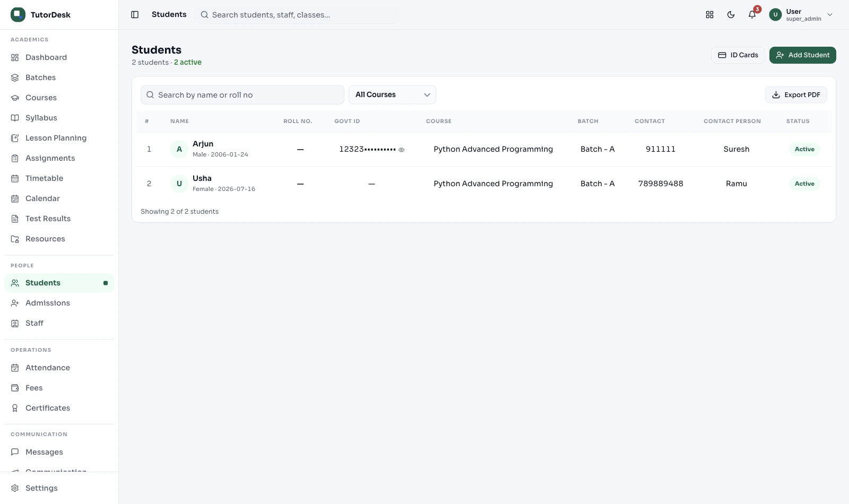Viewport: 849px width, 504px height.
Task: Click the Students people icon
Action: point(15,283)
